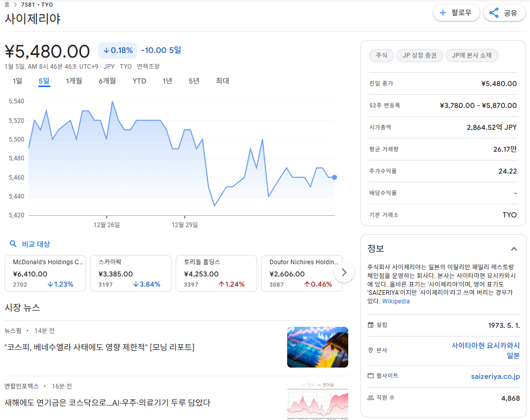The height and width of the screenshot is (420, 530).
Task: Click the 0.18% down percentage badge
Action: click(118, 50)
